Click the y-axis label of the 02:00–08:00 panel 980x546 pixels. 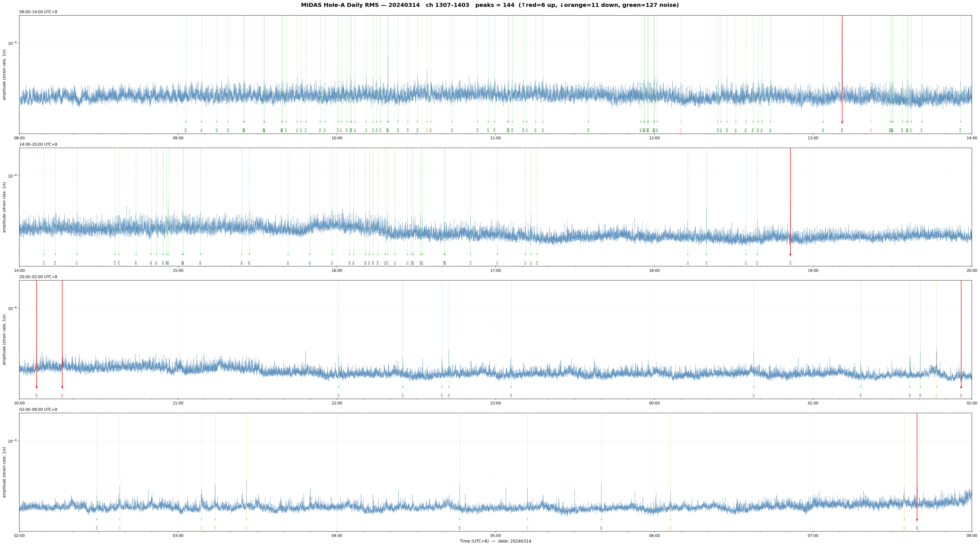4,472
